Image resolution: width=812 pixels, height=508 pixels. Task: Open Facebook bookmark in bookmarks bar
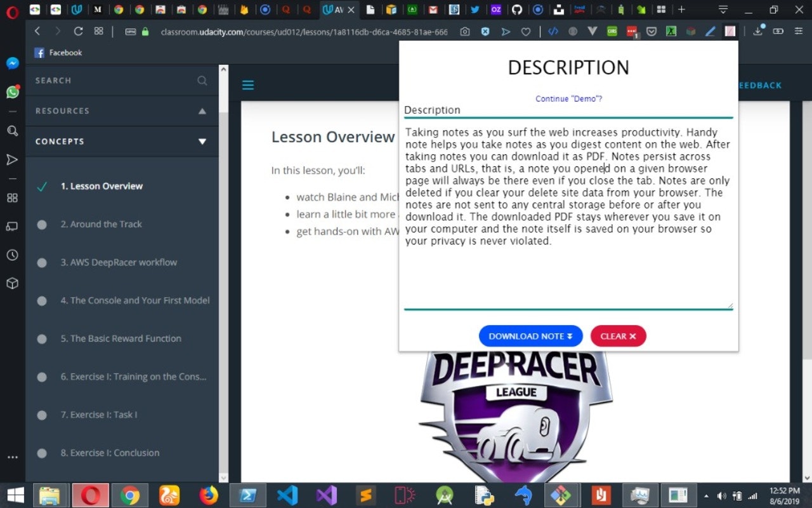pyautogui.click(x=58, y=53)
